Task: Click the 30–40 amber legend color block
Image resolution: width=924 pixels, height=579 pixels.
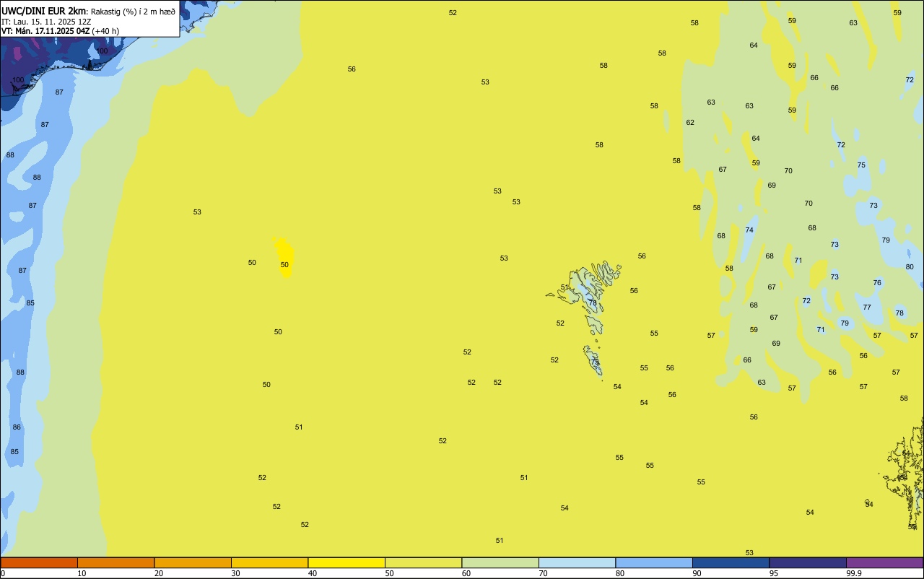Action: click(269, 562)
